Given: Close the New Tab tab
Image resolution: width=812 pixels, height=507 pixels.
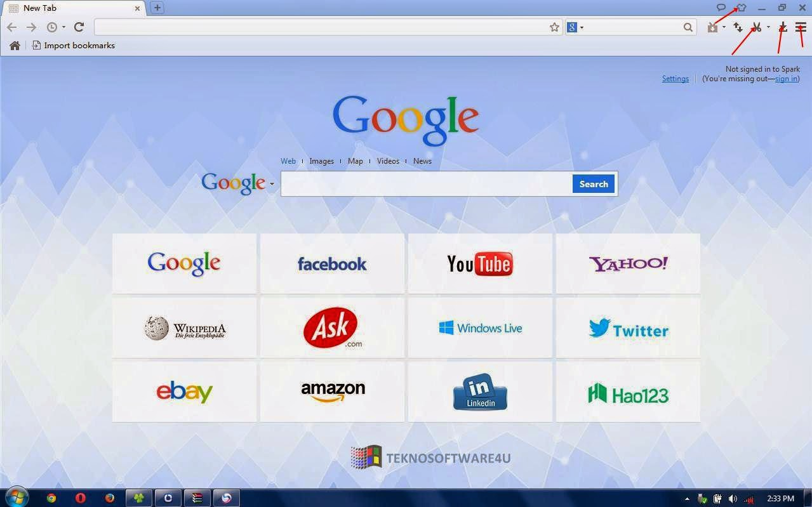Looking at the screenshot, I should pyautogui.click(x=137, y=8).
